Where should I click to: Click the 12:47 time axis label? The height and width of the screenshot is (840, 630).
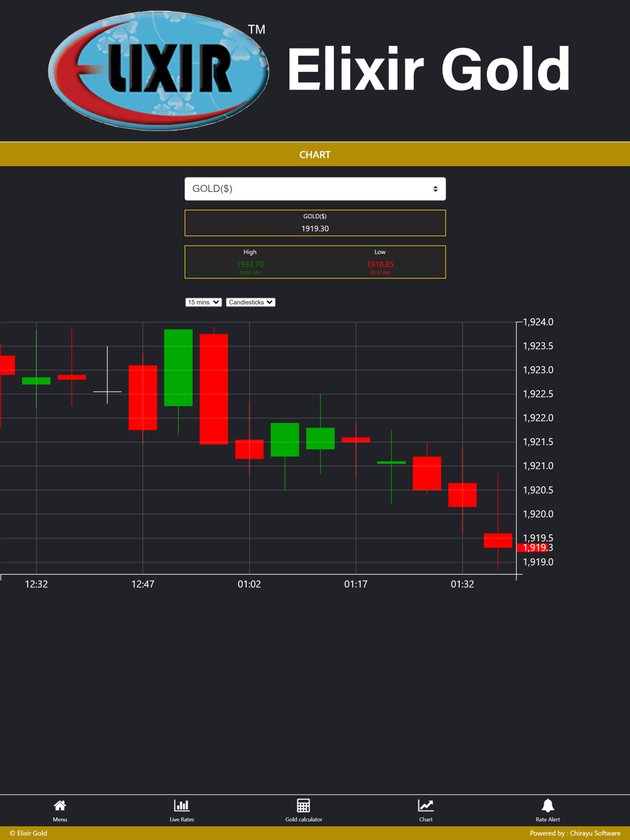143,584
